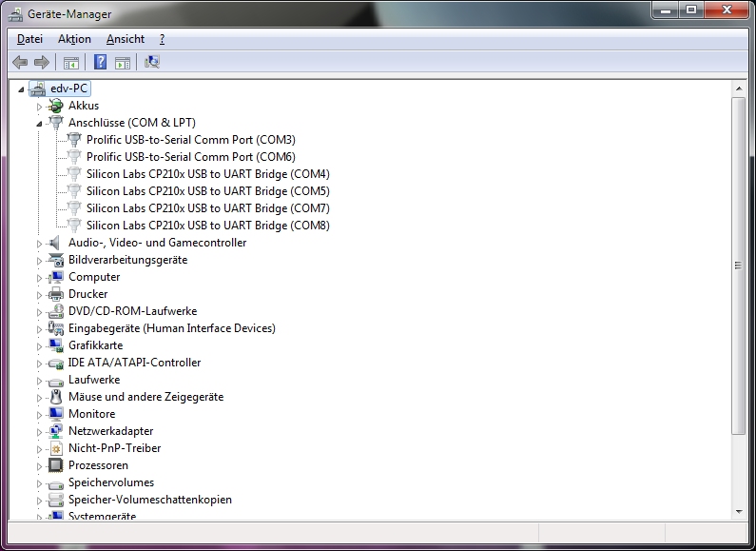Close the Geräte-Manager window
This screenshot has width=756, height=551.
tap(727, 10)
